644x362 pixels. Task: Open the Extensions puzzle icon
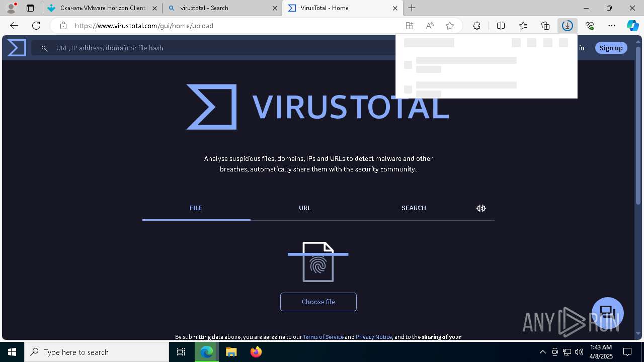(x=476, y=26)
